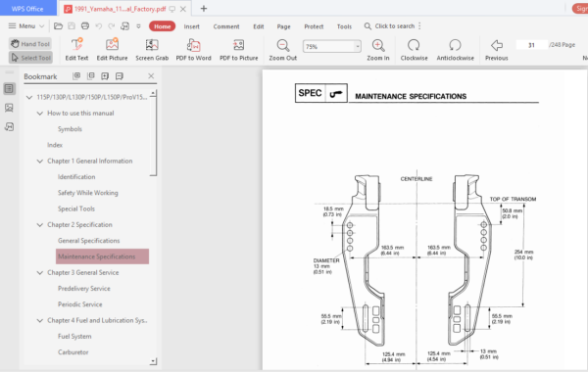Select the Fuel System bookmark
This screenshot has width=588, height=372.
point(74,336)
